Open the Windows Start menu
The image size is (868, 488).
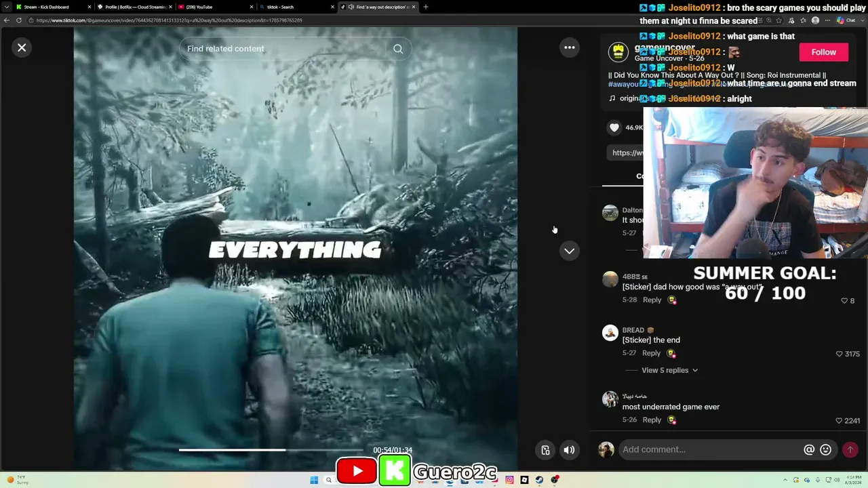(x=314, y=480)
